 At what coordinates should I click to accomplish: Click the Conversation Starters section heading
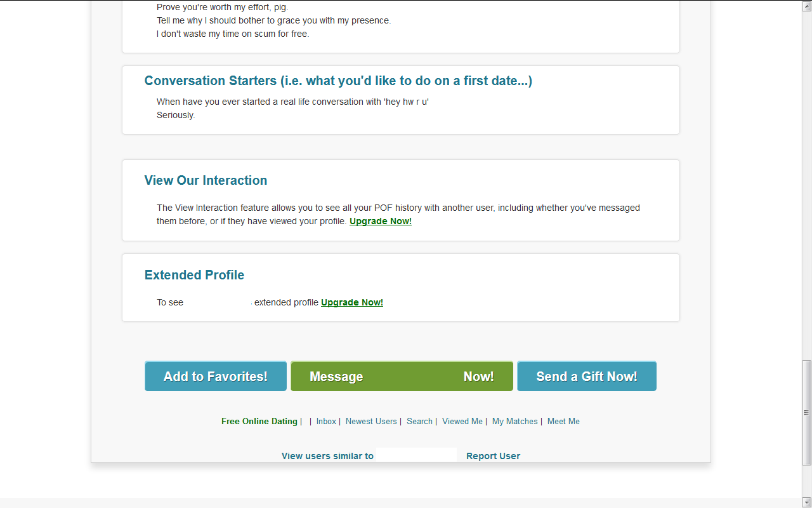pos(338,81)
